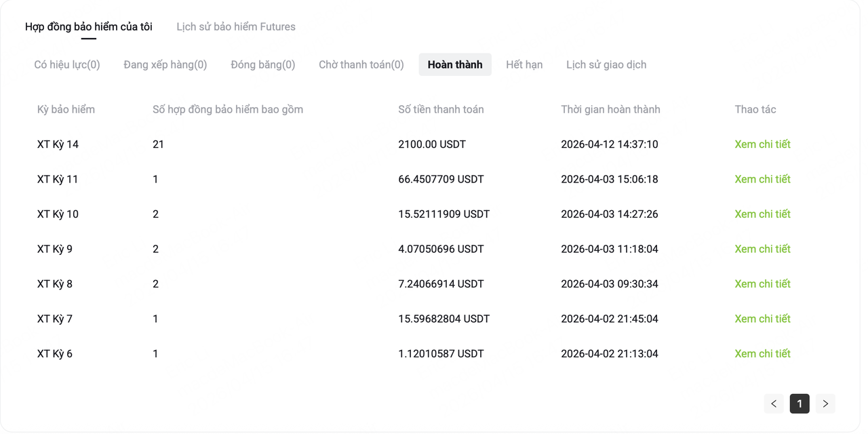Click the 2026-04-12 14:37:10 timestamp
Image resolution: width=868 pixels, height=434 pixels.
tap(610, 144)
